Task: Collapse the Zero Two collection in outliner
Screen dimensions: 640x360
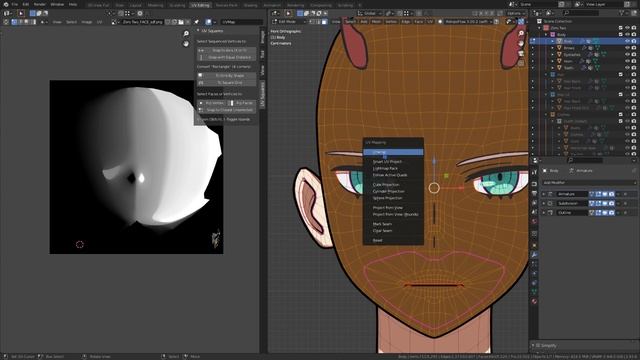Action: [x=540, y=28]
